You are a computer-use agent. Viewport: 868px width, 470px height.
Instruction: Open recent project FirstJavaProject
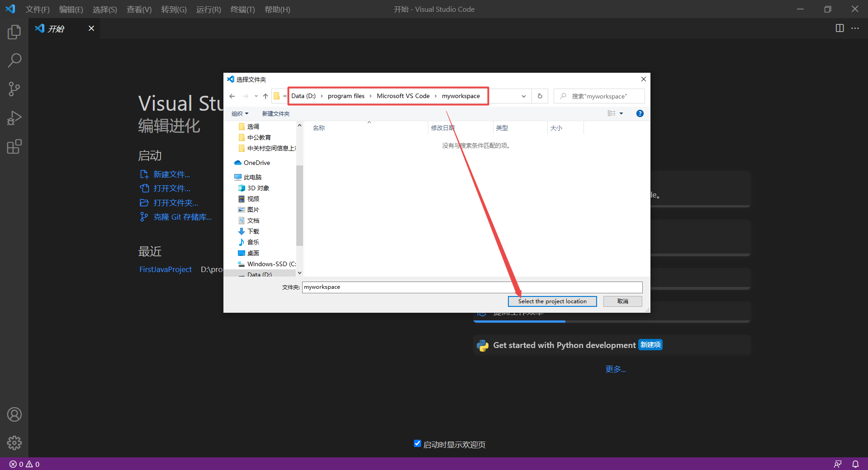point(166,269)
